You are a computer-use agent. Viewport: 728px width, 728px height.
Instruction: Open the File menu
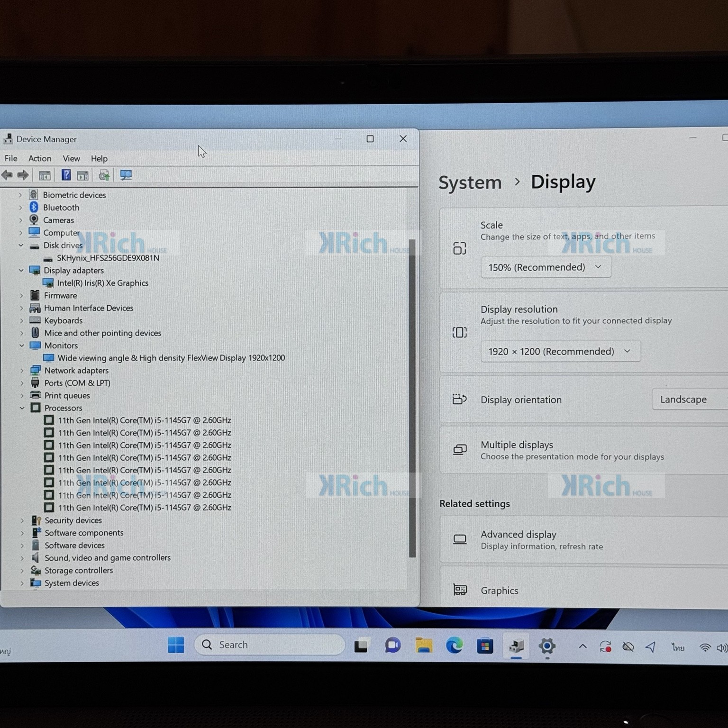(x=11, y=158)
